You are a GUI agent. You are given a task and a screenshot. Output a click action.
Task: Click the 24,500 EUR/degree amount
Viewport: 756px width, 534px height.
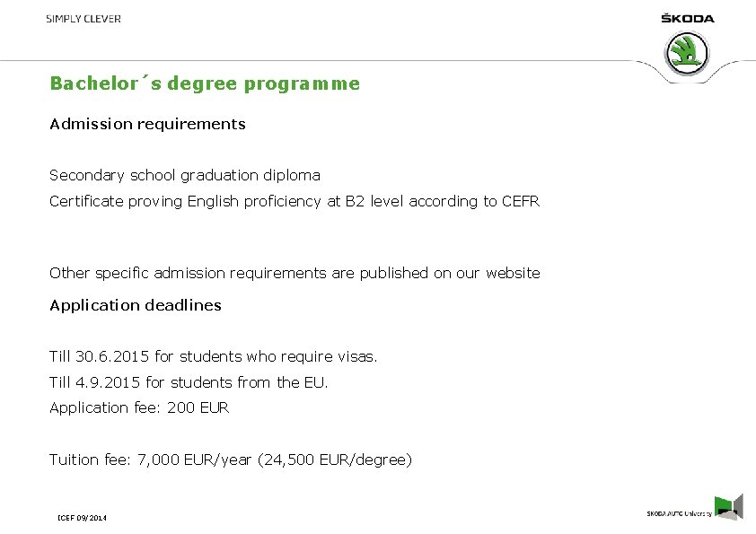[x=335, y=460]
